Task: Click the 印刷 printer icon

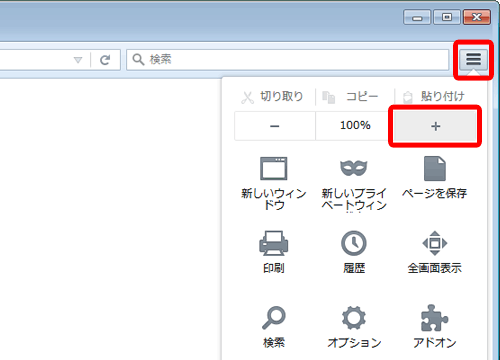Action: [x=274, y=243]
